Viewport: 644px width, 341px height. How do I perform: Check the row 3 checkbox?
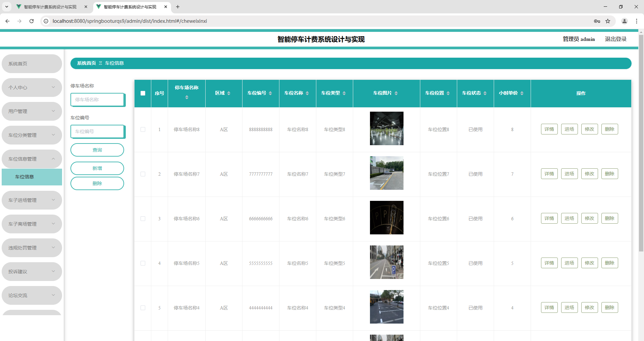point(143,219)
